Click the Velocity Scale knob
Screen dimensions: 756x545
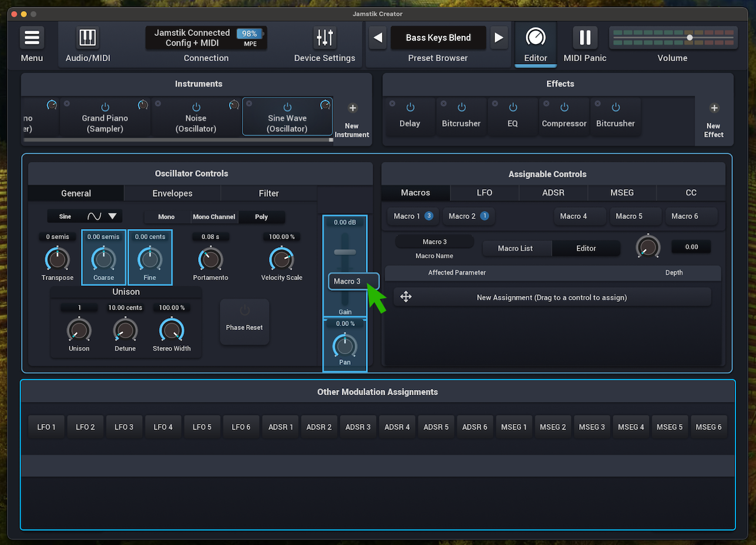[x=281, y=259]
